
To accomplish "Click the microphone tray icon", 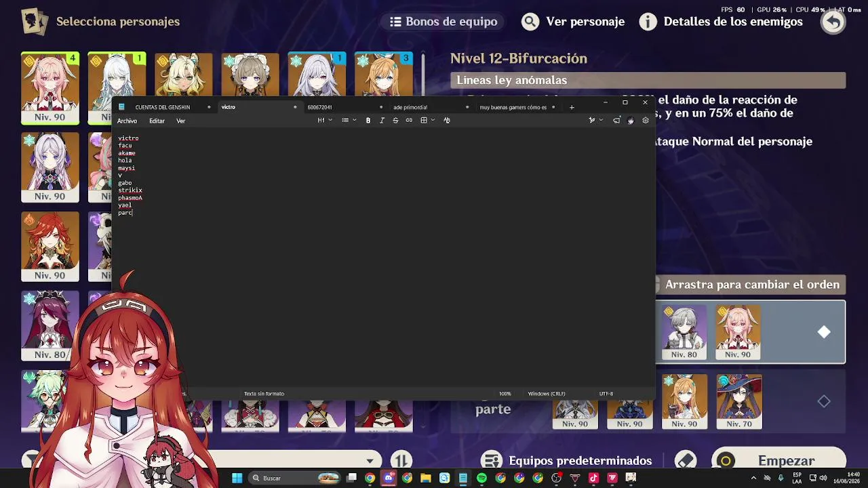I will tap(781, 478).
